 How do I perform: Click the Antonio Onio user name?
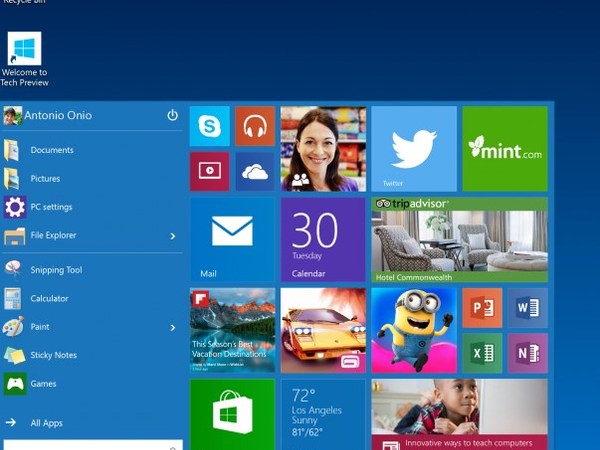[x=58, y=115]
